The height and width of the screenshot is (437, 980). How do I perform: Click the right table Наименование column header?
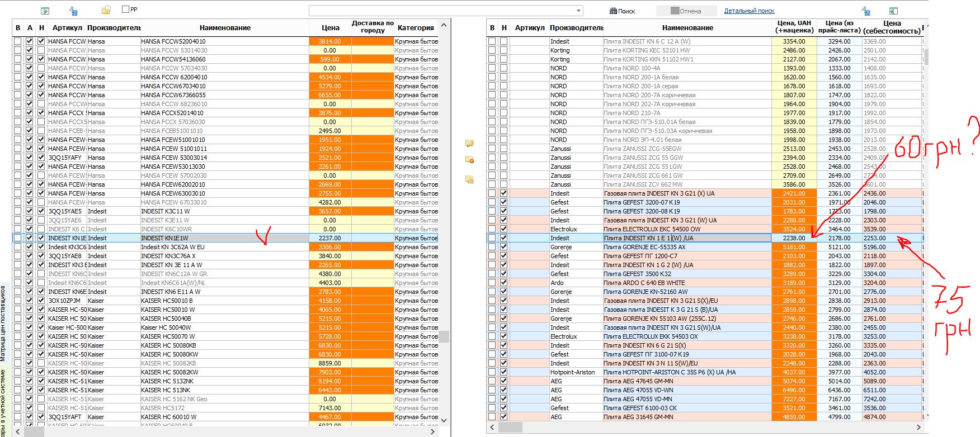click(x=687, y=27)
